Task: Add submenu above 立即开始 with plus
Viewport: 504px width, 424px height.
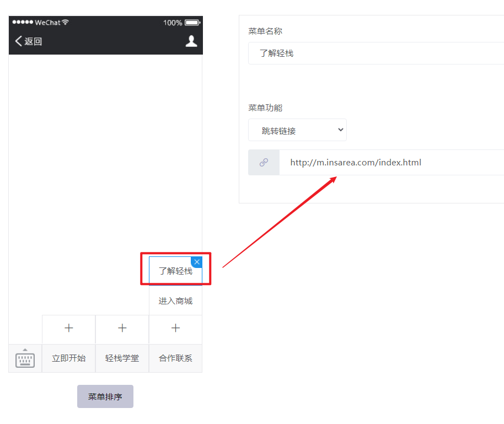Action: [x=69, y=328]
